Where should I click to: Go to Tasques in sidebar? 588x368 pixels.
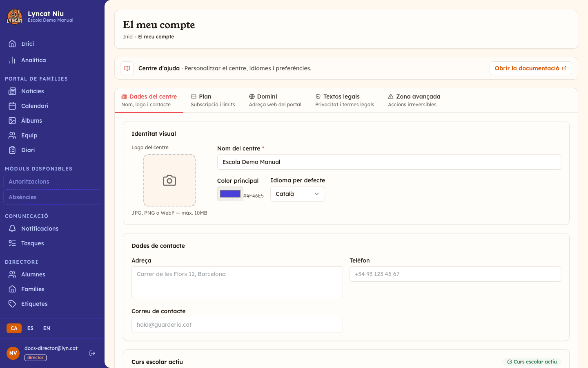point(52,243)
